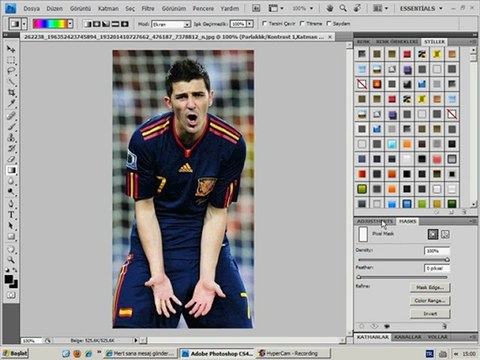Select the Type tool
Image resolution: width=480 pixels, height=360 pixels.
11,215
